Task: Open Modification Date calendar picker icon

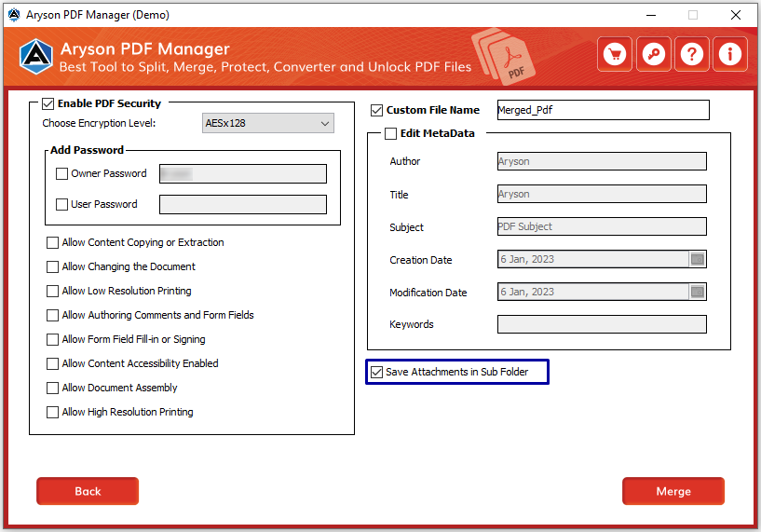Action: tap(698, 292)
